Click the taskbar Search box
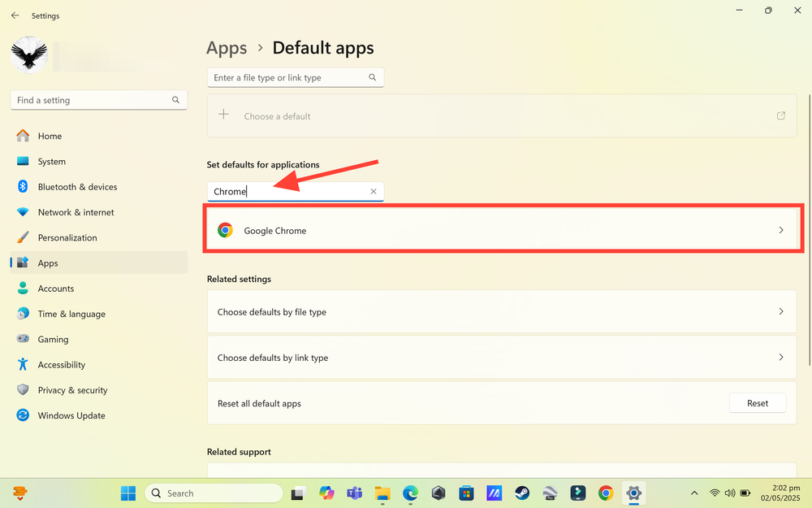 coord(214,493)
